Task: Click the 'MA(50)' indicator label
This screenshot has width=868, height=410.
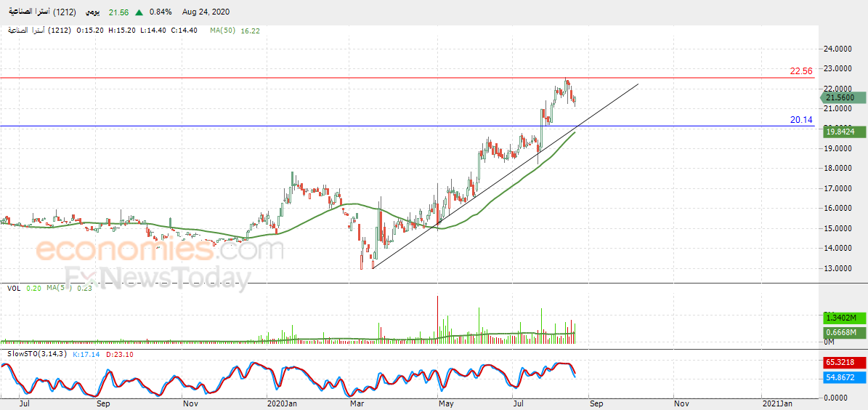Action: click(x=222, y=31)
